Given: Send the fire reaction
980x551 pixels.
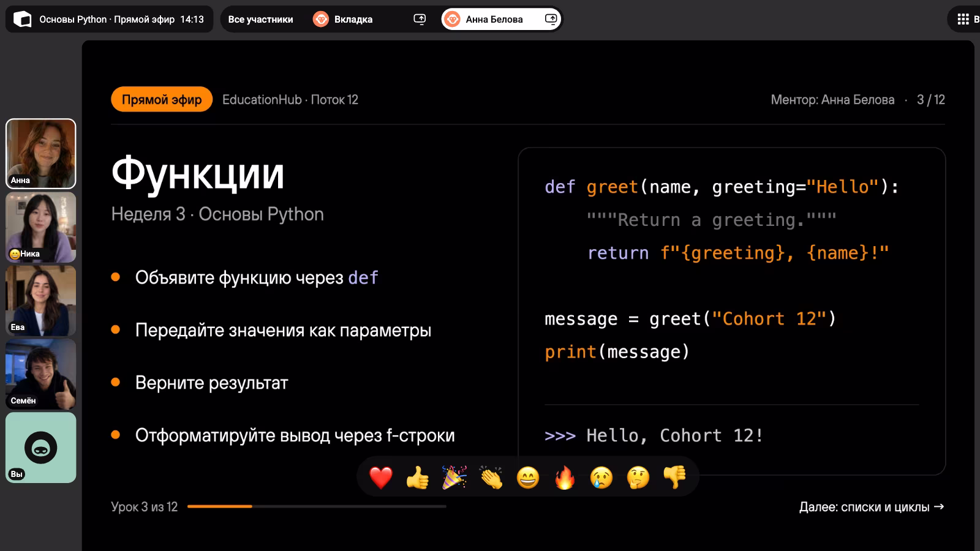Looking at the screenshot, I should [565, 478].
